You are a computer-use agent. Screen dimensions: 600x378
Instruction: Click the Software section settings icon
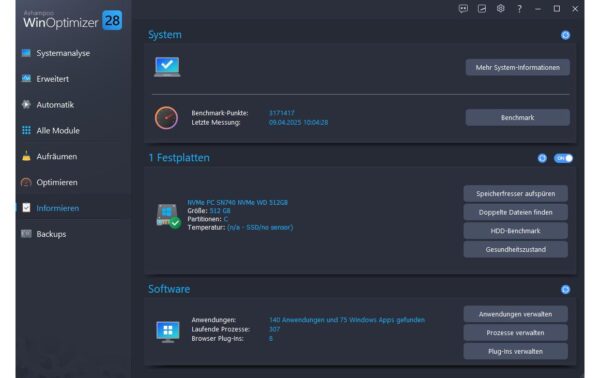(x=565, y=290)
